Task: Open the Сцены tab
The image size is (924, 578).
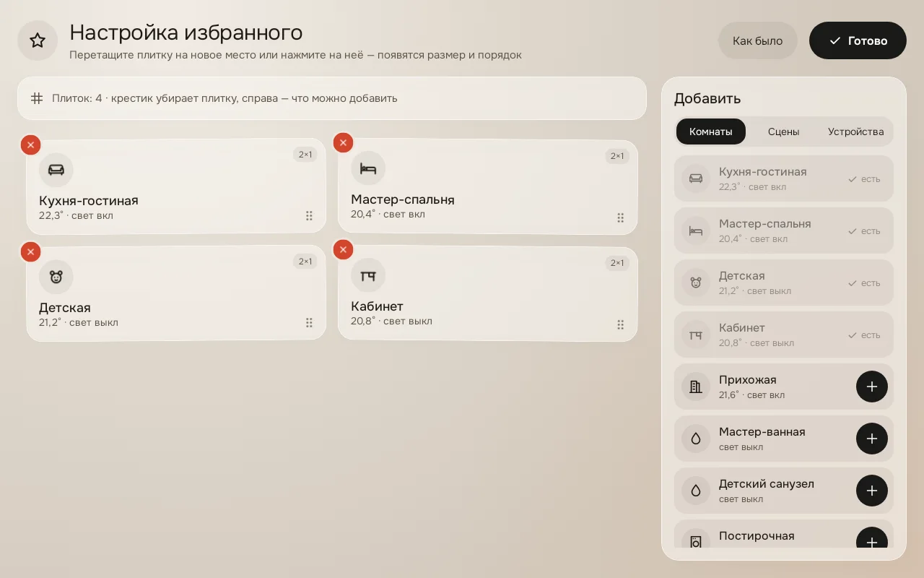Action: [x=784, y=131]
